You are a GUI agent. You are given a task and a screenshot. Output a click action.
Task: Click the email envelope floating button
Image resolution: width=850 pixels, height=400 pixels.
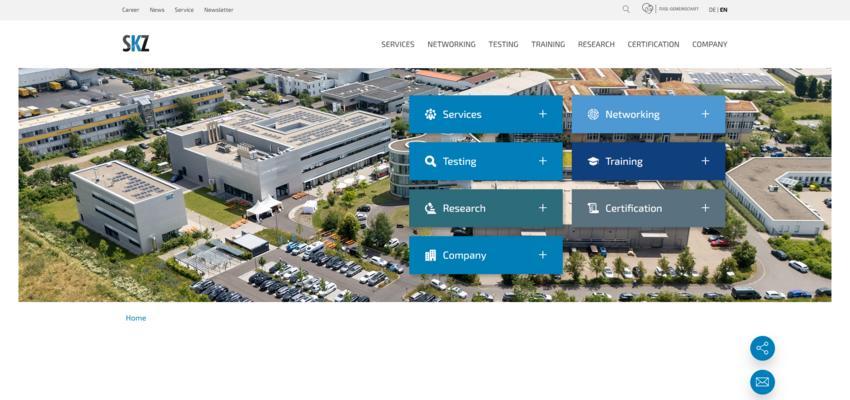(x=762, y=382)
